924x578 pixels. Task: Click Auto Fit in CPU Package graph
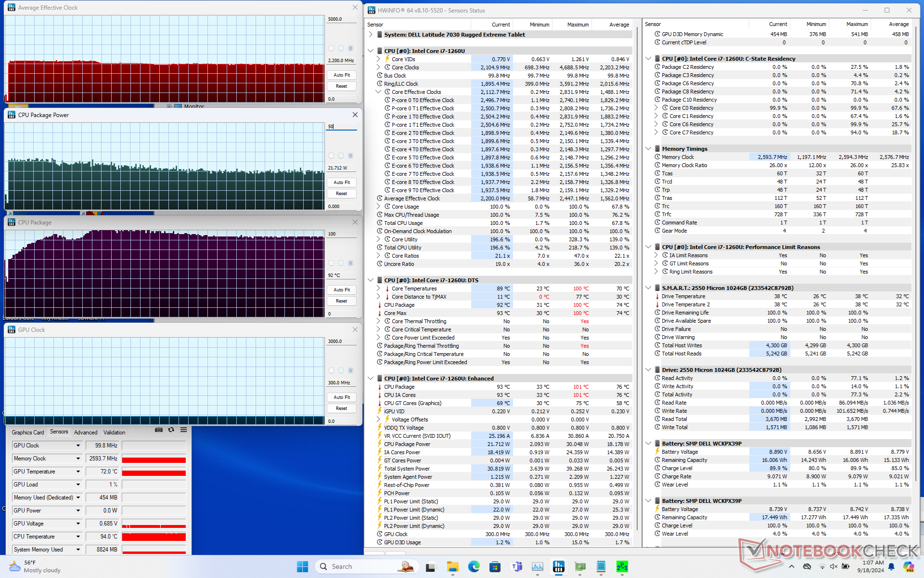point(342,289)
